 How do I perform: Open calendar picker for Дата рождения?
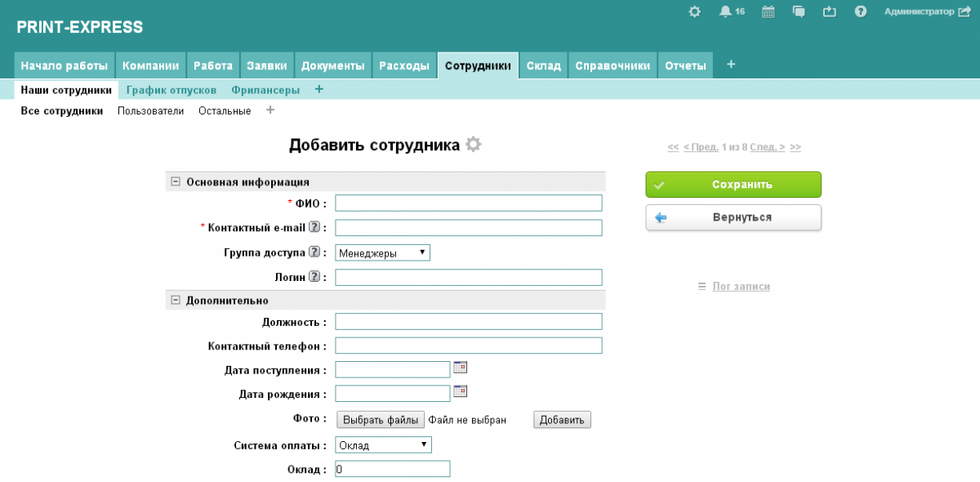460,391
